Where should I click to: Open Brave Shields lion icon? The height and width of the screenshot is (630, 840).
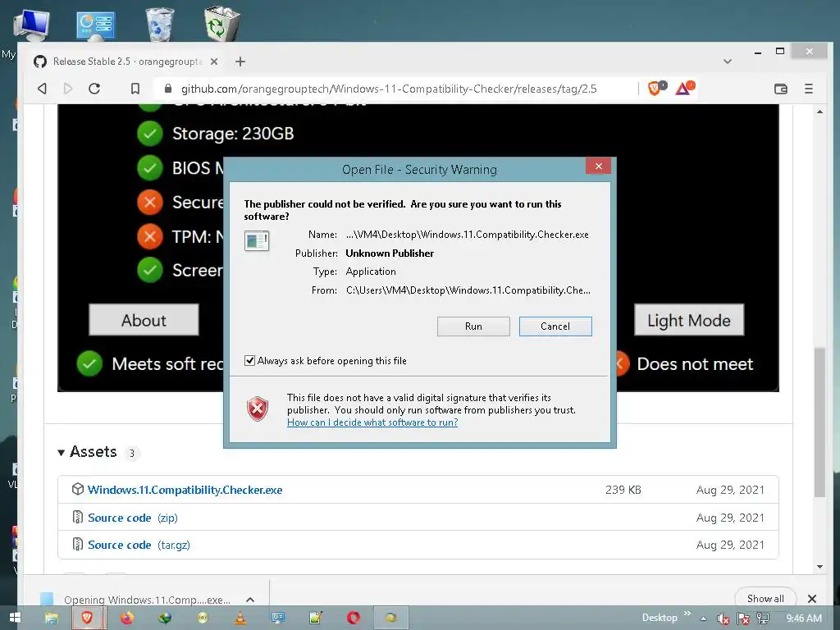[655, 88]
